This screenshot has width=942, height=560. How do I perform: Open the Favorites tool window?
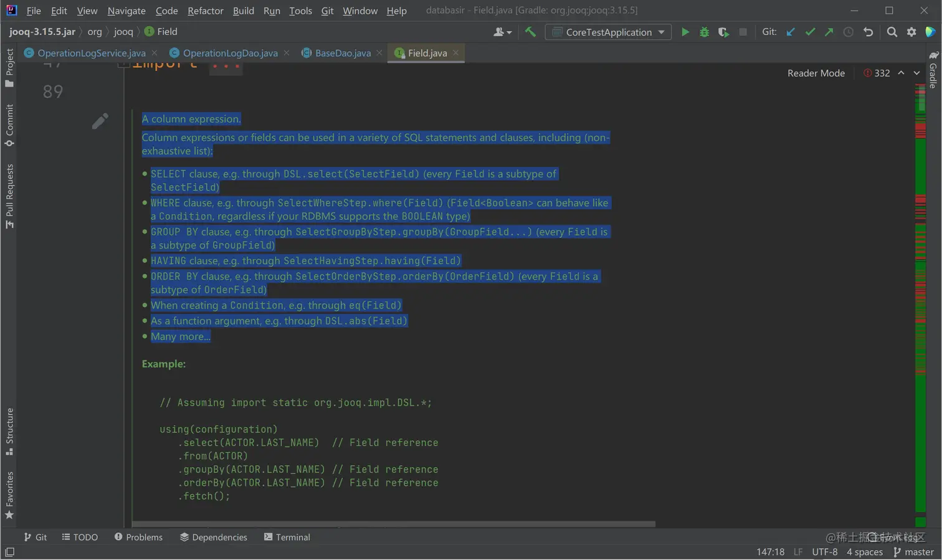point(9,495)
